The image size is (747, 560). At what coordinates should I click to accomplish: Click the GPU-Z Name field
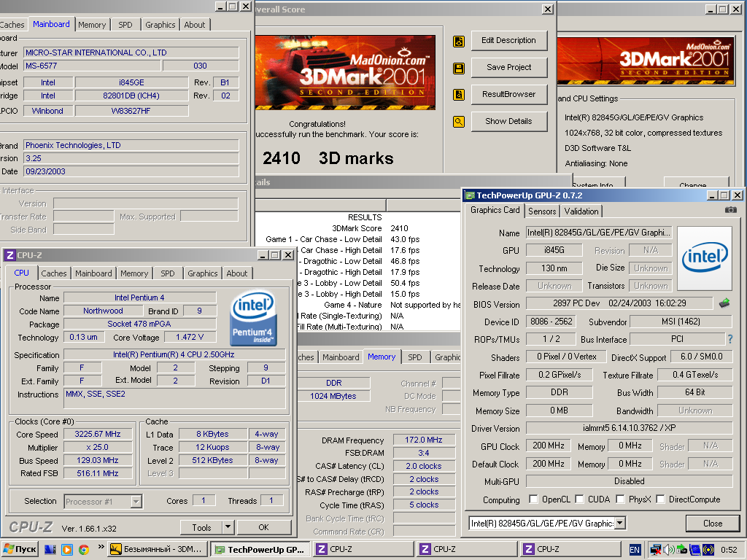598,233
